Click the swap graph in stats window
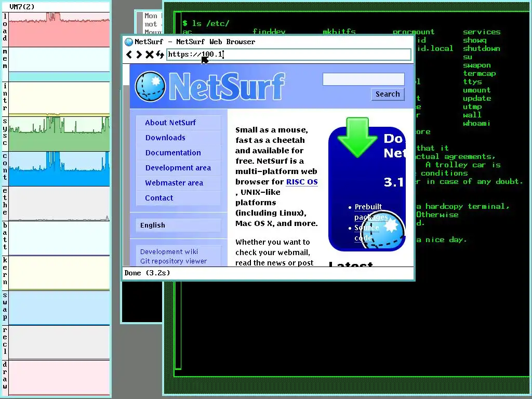Viewport: 532px width, 399px height. tap(59, 308)
